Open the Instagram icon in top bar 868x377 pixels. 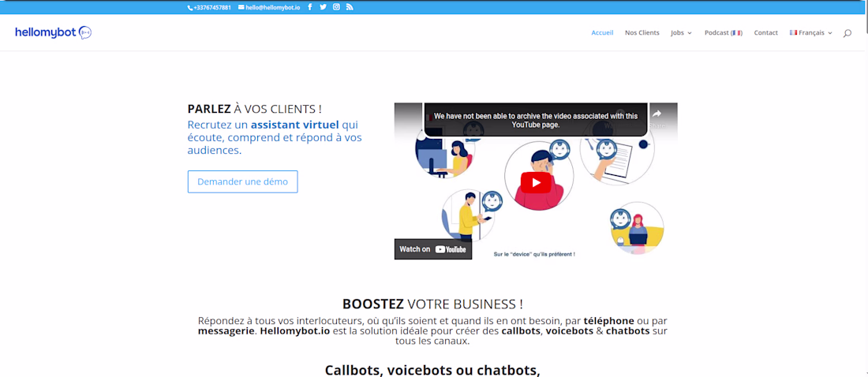click(336, 7)
